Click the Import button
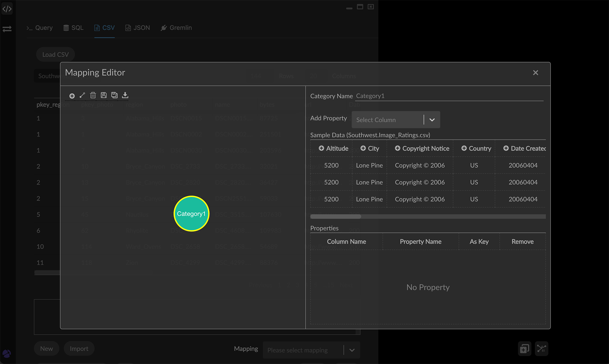This screenshot has height=364, width=609. click(79, 348)
